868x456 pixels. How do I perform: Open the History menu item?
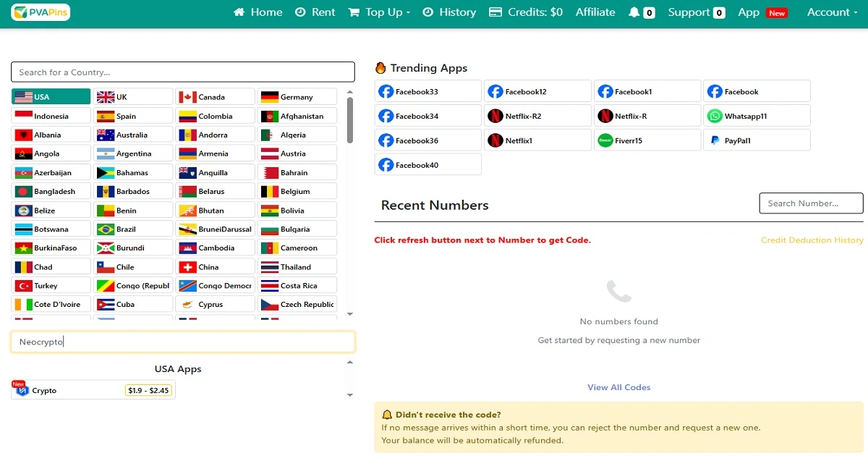pos(449,12)
